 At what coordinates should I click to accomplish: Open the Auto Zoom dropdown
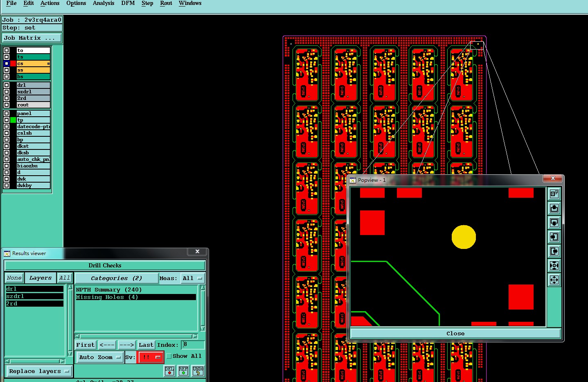click(x=100, y=357)
